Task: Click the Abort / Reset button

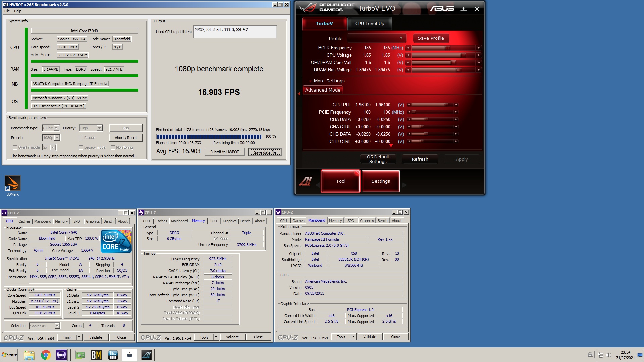Action: [126, 138]
